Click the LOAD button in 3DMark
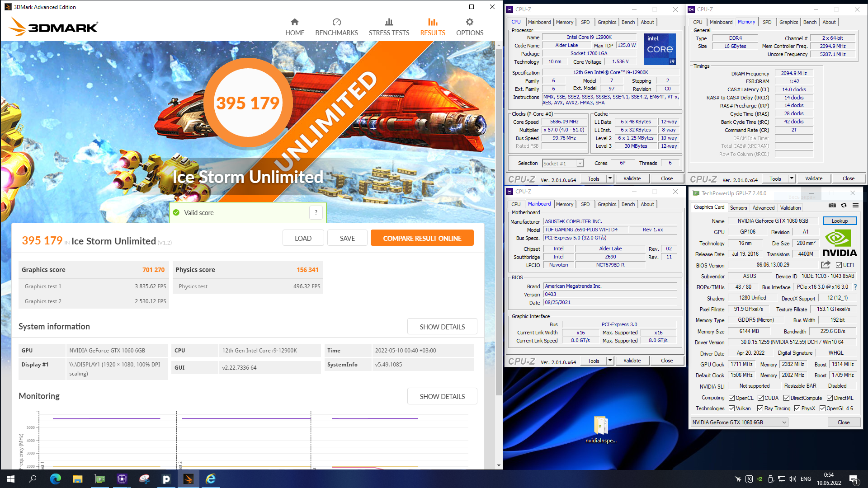Screen dimensions: 868x488 [303, 238]
